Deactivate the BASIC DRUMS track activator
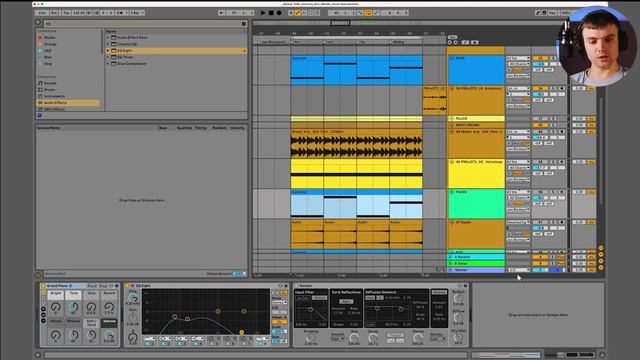The image size is (640, 360). 540,125
